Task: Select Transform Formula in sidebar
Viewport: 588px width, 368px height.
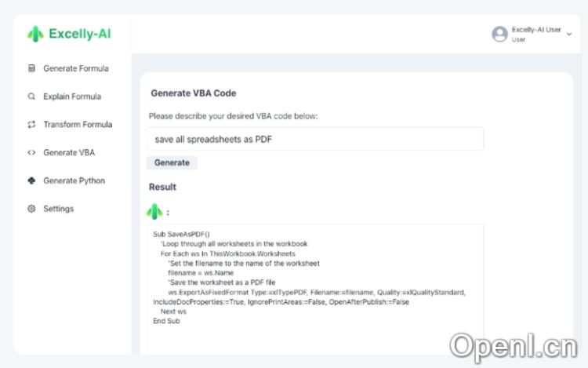Action: 78,125
